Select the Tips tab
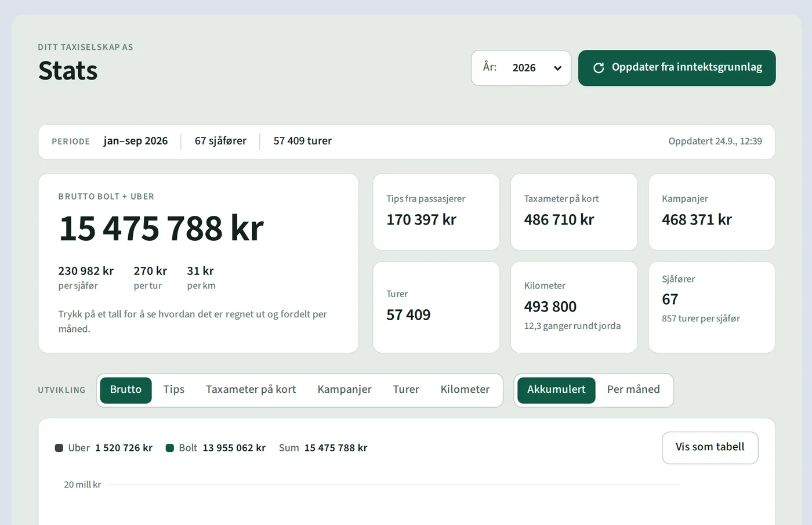Viewport: 812px width, 525px height. (174, 390)
